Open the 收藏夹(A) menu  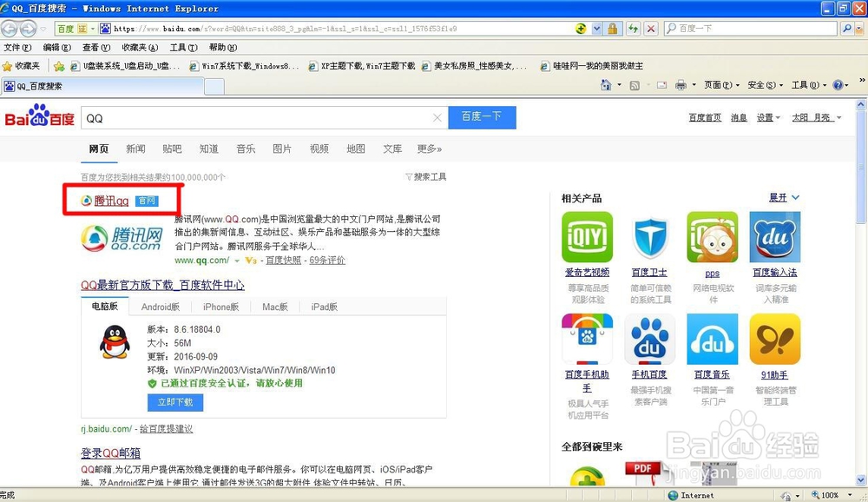click(140, 48)
